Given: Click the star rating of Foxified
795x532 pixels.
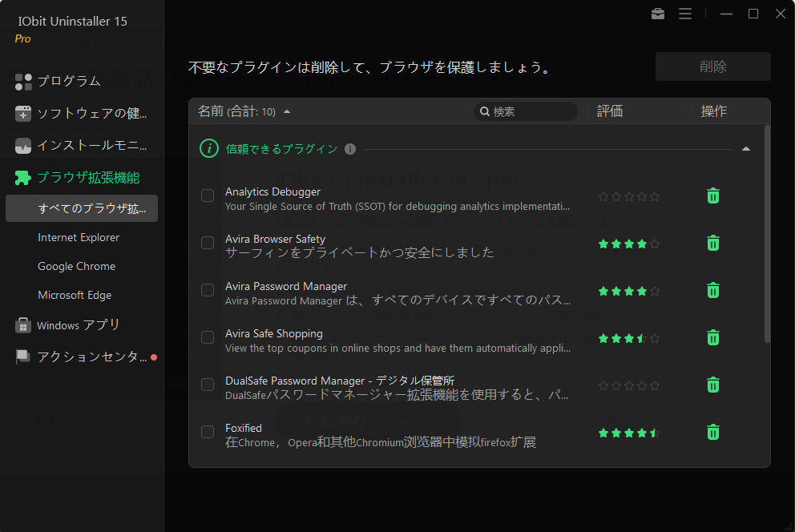Looking at the screenshot, I should (628, 433).
